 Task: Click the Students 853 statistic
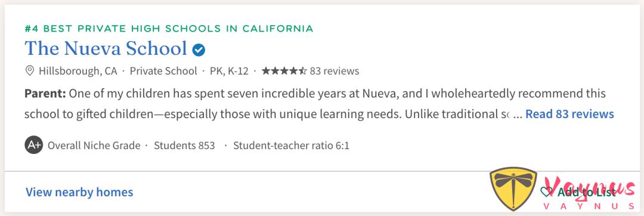[x=184, y=146]
